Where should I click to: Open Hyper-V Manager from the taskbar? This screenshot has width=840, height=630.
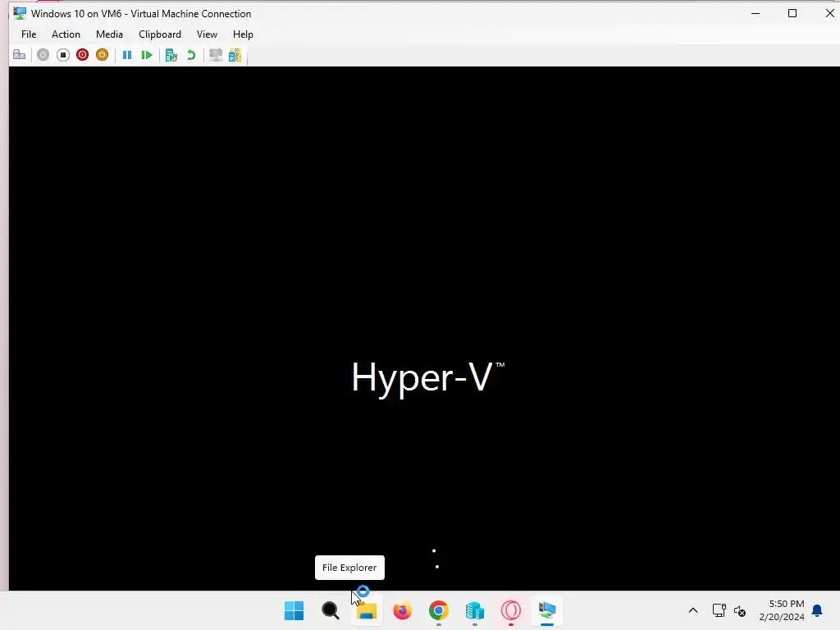475,610
